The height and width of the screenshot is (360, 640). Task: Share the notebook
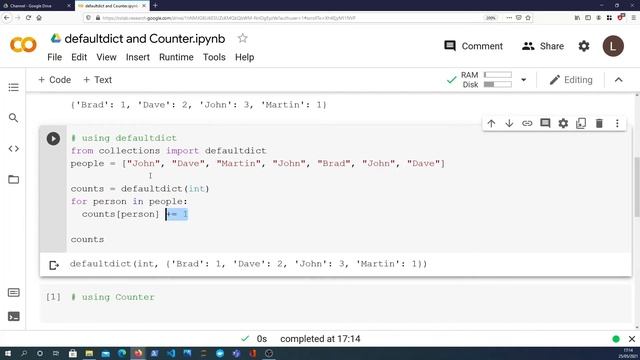pos(542,46)
